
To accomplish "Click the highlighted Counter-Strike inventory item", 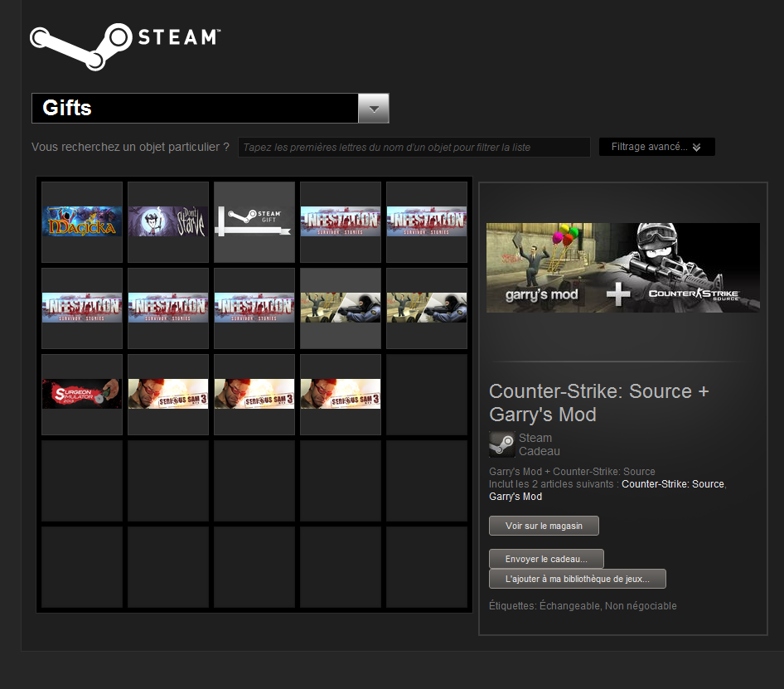I will [341, 308].
